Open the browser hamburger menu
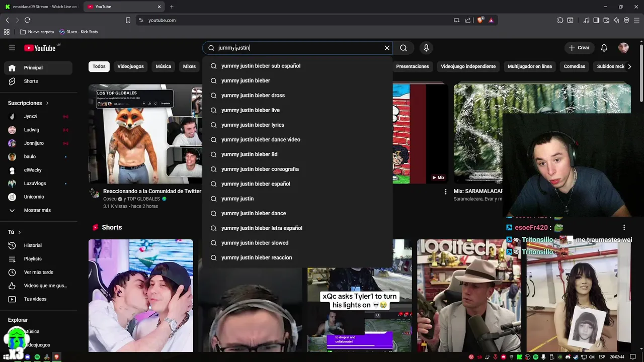 (x=637, y=20)
